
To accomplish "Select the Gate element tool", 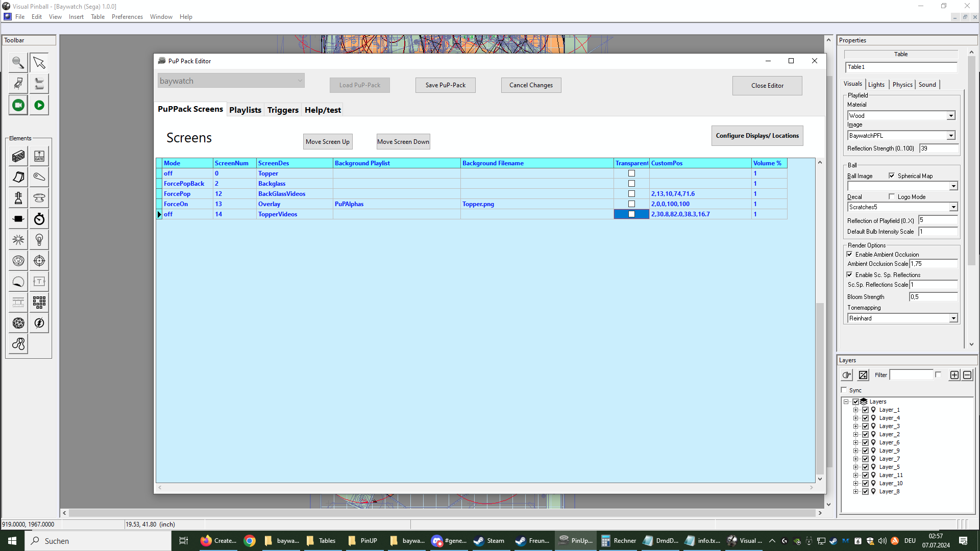I will pos(39,156).
